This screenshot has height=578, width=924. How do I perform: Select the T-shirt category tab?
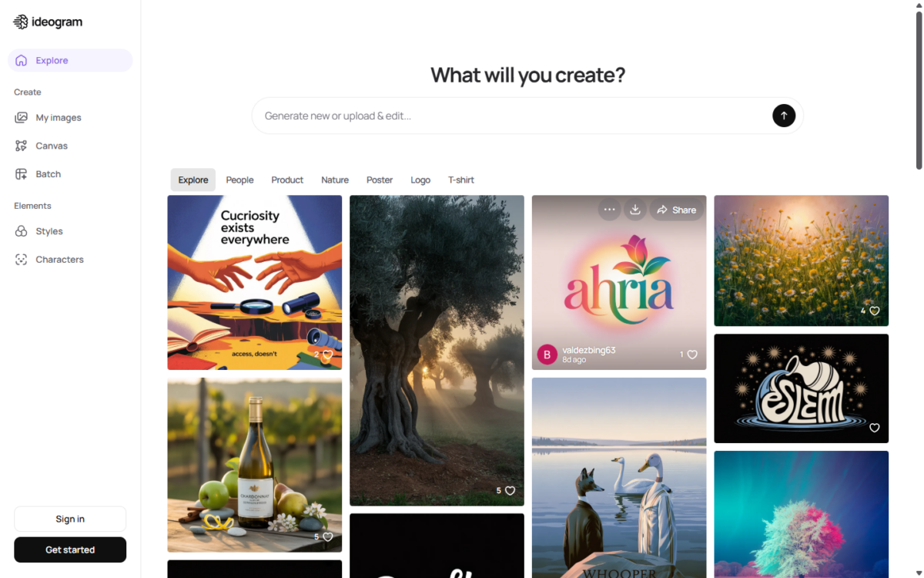coord(461,180)
